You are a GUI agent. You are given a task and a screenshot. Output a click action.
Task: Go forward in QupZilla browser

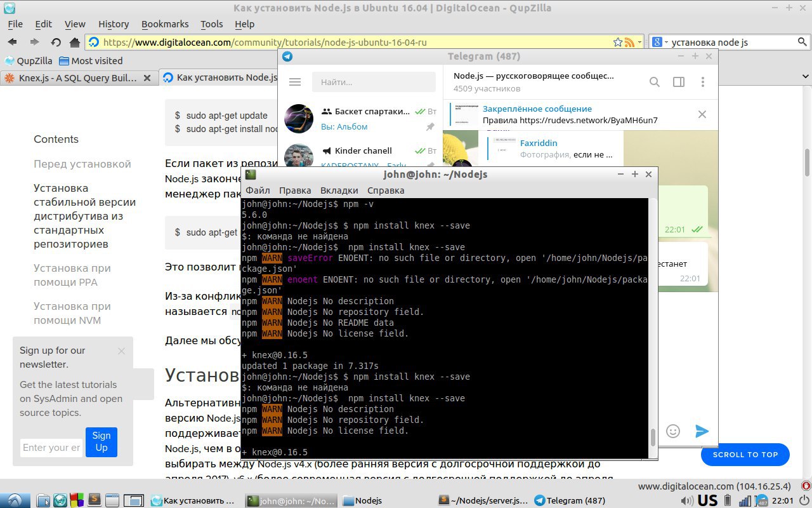tap(34, 42)
